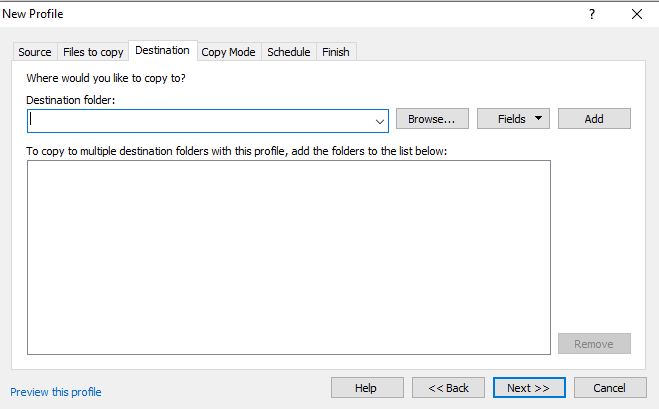Open the Preview this profile link
The height and width of the screenshot is (409, 659).
pyautogui.click(x=56, y=392)
